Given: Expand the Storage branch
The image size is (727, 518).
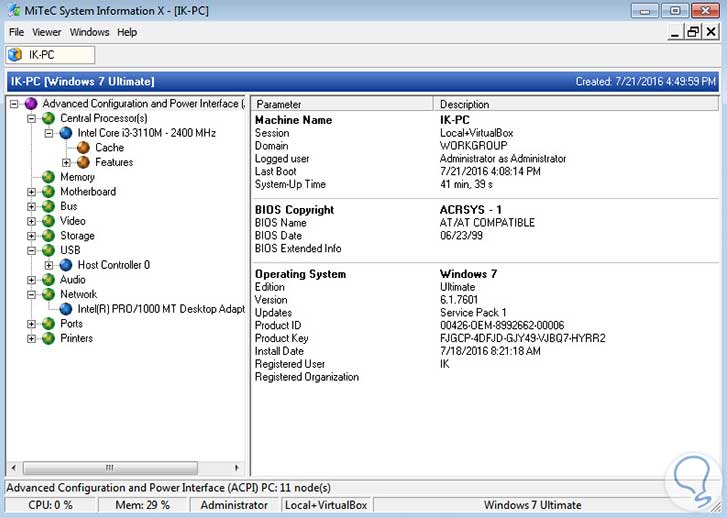Looking at the screenshot, I should coord(31,236).
